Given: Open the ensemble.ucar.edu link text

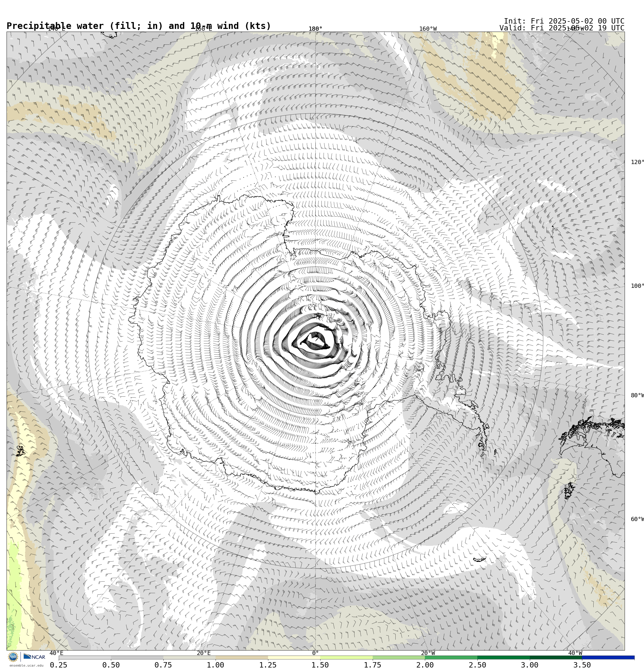Looking at the screenshot, I should pos(26,665).
